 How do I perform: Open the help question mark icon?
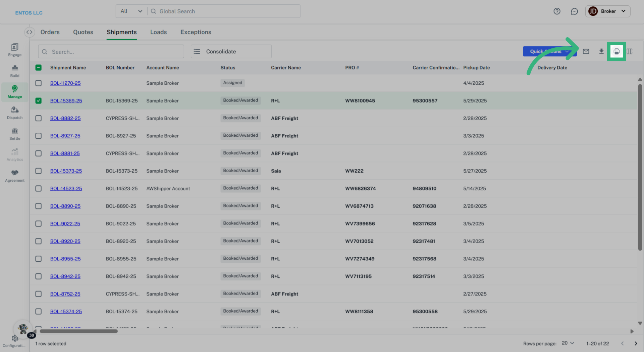557,11
